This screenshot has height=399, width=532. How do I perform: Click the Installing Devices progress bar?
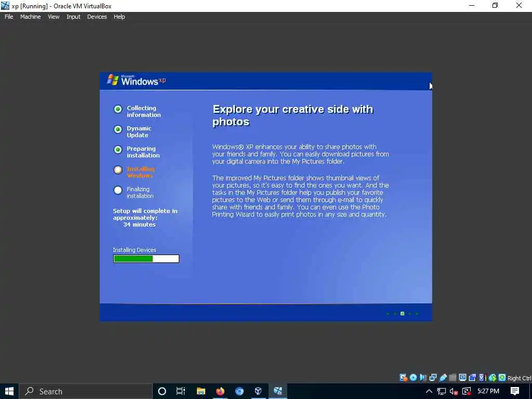(x=146, y=259)
